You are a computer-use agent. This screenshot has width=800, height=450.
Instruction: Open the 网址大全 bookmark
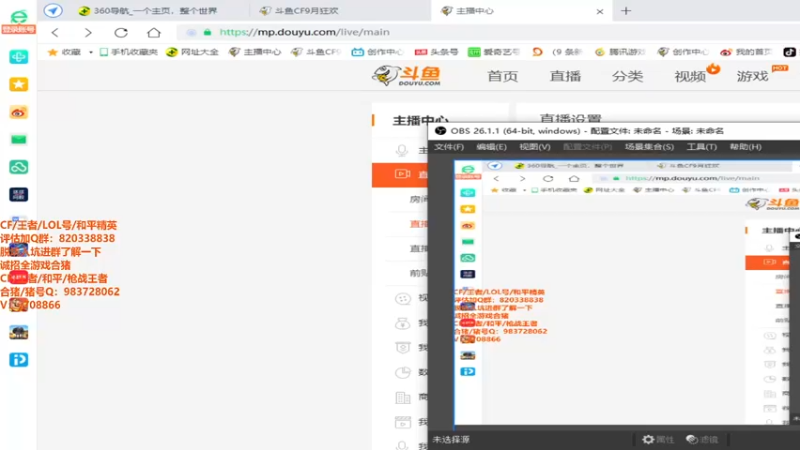click(x=192, y=52)
